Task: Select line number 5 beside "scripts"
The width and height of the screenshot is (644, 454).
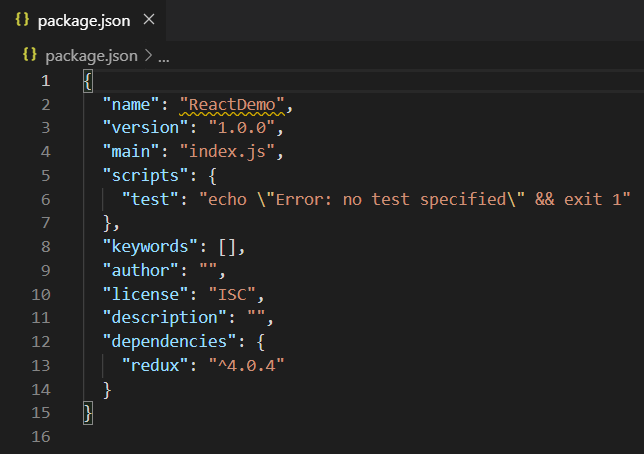Action: (x=45, y=174)
